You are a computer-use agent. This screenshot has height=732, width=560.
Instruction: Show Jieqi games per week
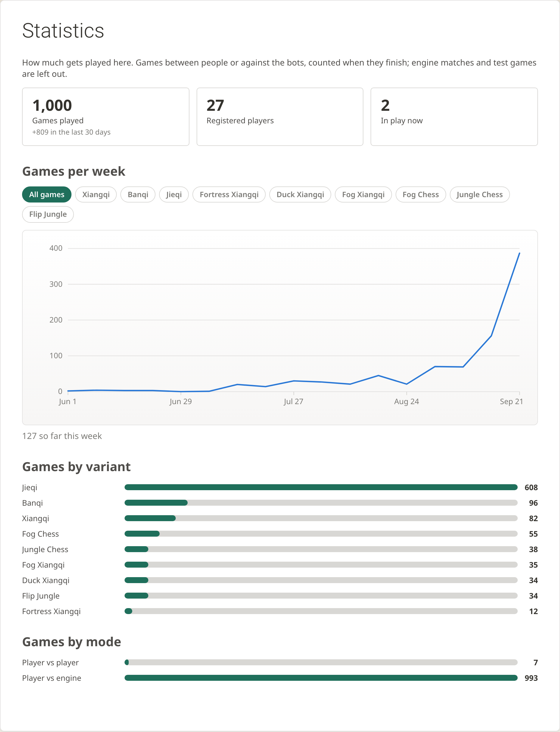174,194
